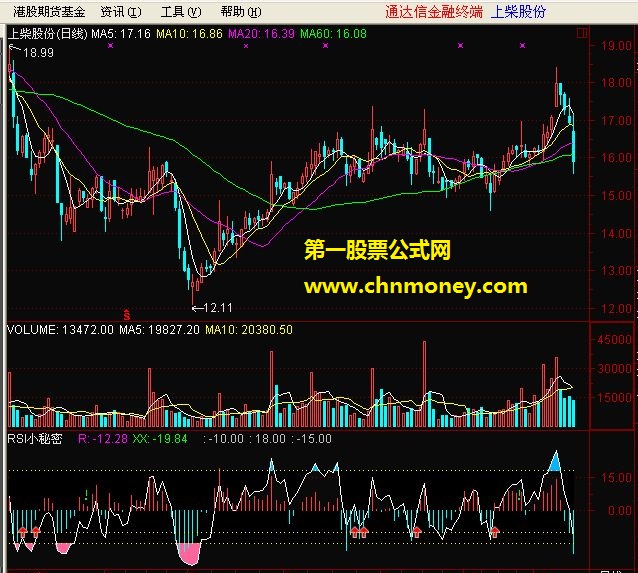Image resolution: width=638 pixels, height=573 pixels.
Task: Open the 资讯(I) menu
Action: coord(121,11)
